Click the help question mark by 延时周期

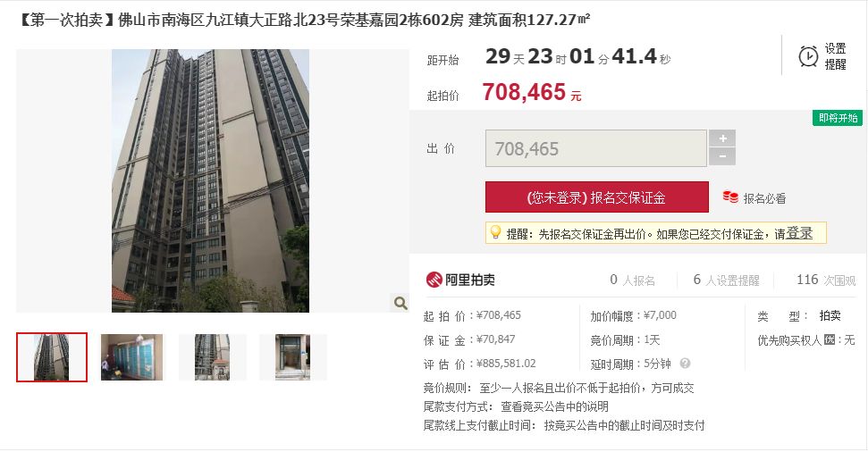tap(685, 364)
